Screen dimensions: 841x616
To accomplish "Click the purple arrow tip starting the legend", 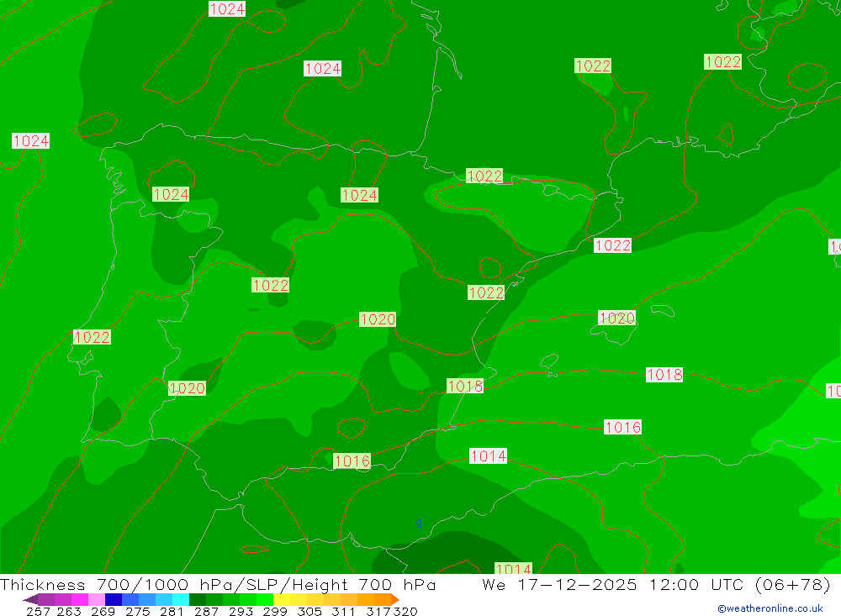I will tap(30, 599).
